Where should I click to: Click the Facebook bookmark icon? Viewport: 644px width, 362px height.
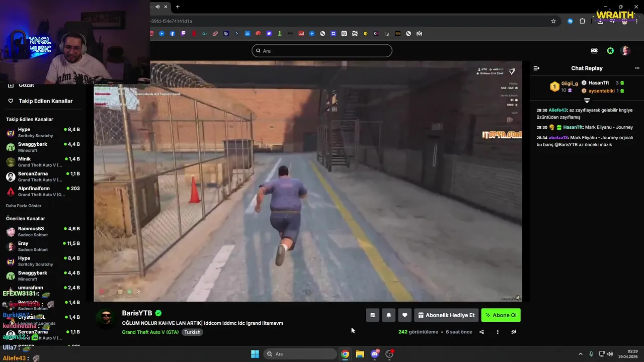[x=172, y=34]
